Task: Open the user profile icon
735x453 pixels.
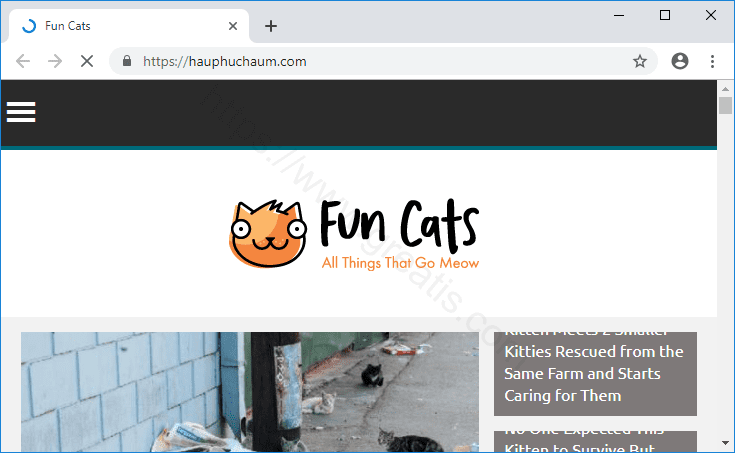Action: 680,61
